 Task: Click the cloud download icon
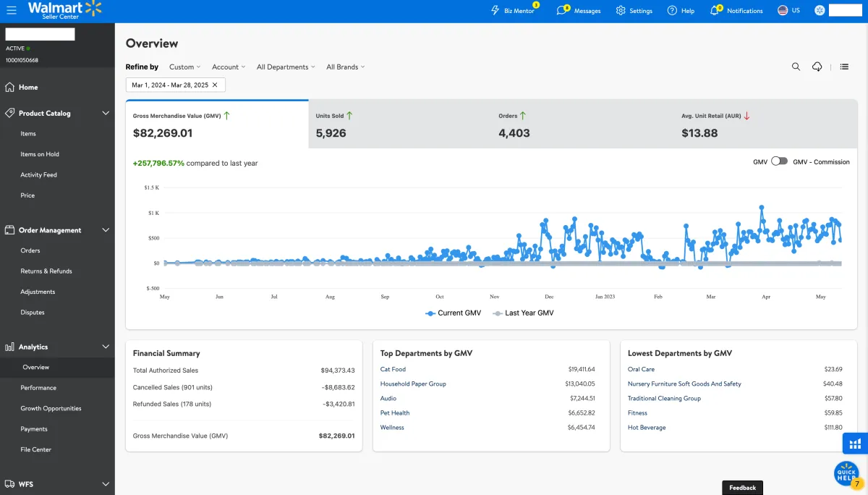(x=817, y=67)
